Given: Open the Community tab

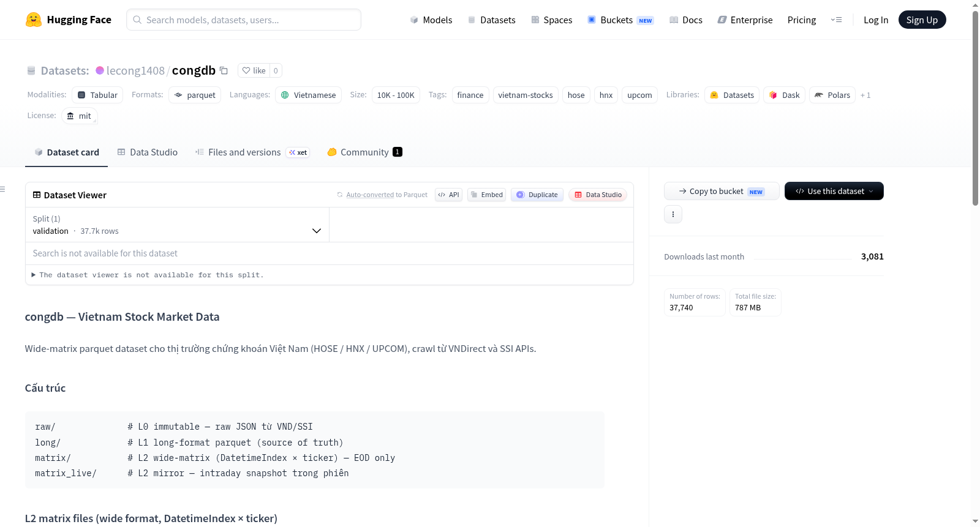Looking at the screenshot, I should point(365,152).
